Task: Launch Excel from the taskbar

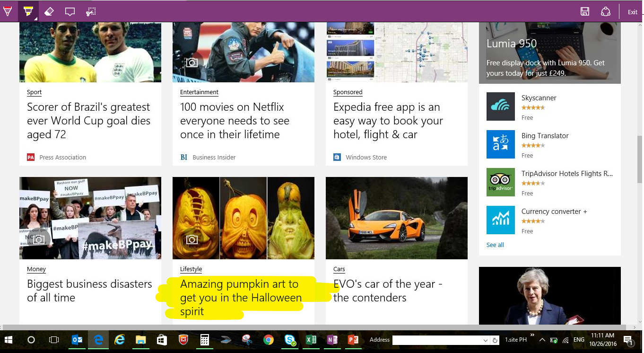Action: click(x=311, y=340)
